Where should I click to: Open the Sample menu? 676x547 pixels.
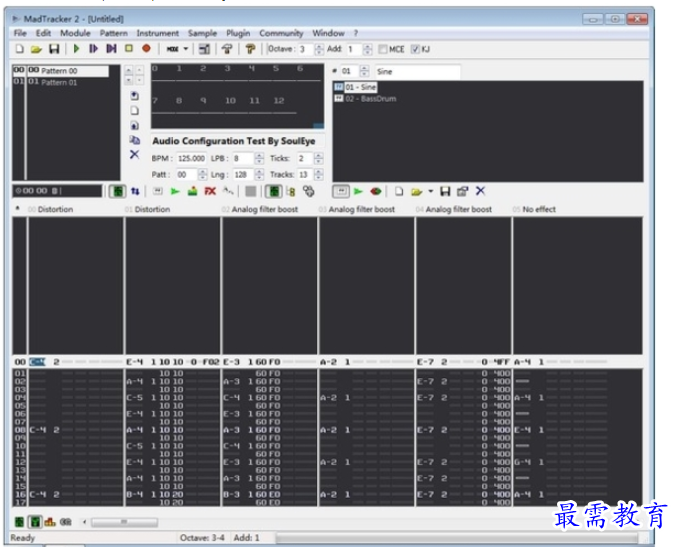(x=202, y=33)
